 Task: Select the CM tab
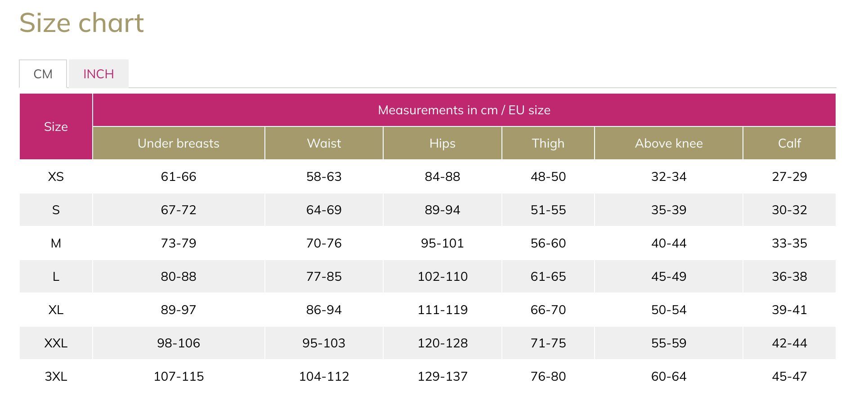(x=43, y=74)
